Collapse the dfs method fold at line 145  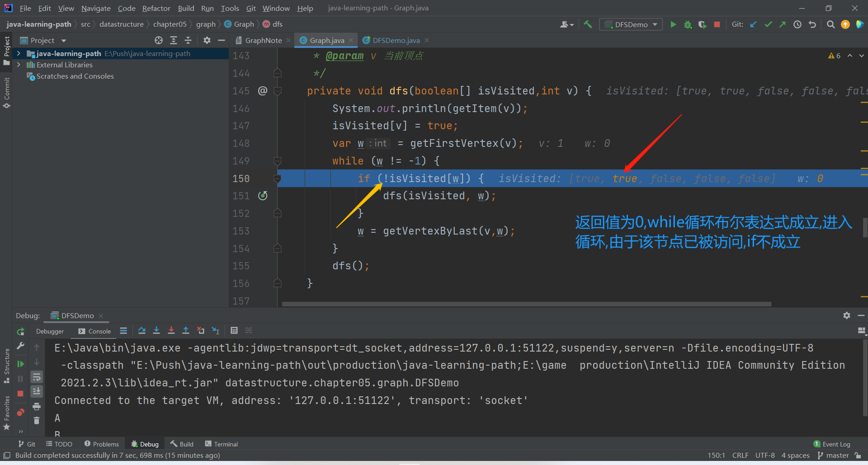tap(278, 91)
